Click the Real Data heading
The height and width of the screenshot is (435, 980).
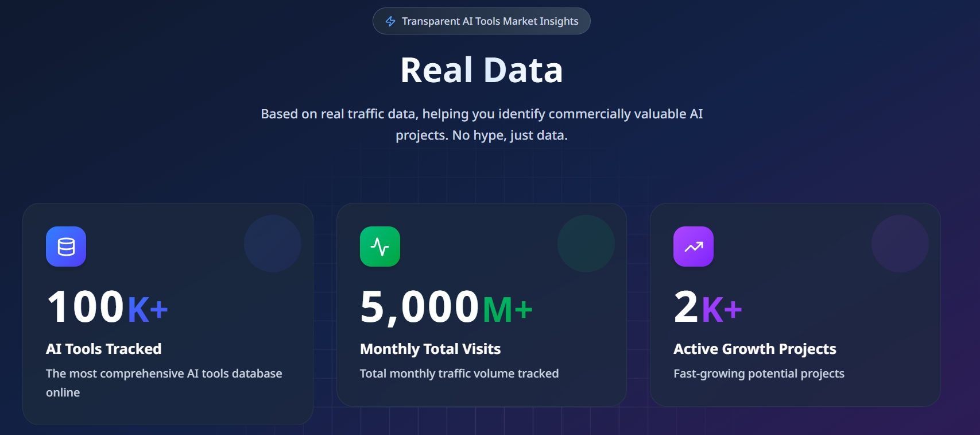(481, 70)
